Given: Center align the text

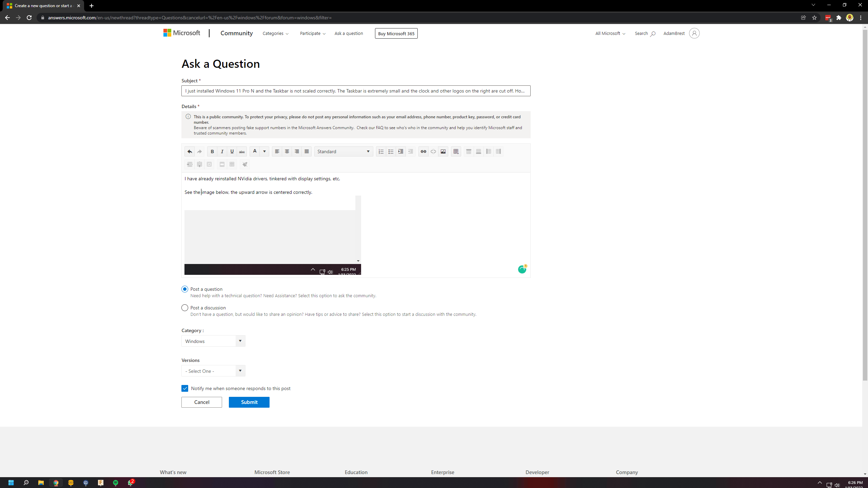Looking at the screenshot, I should 287,151.
